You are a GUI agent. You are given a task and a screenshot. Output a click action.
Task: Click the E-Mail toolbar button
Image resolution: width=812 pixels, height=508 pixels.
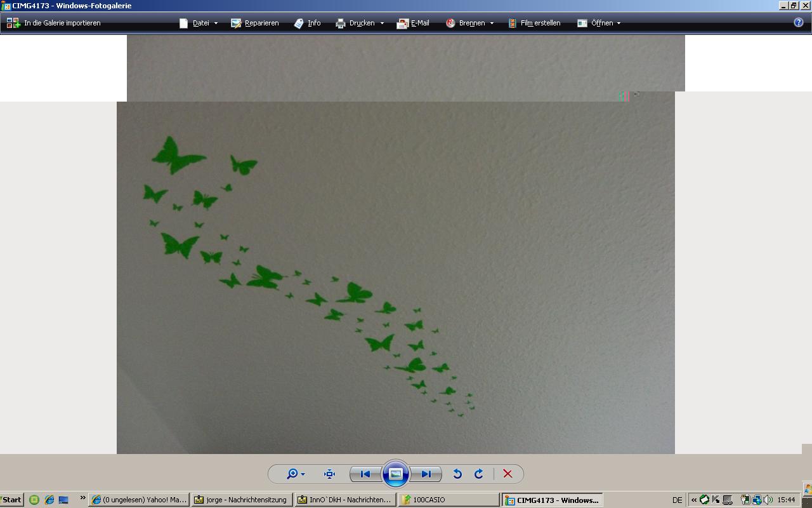point(413,23)
